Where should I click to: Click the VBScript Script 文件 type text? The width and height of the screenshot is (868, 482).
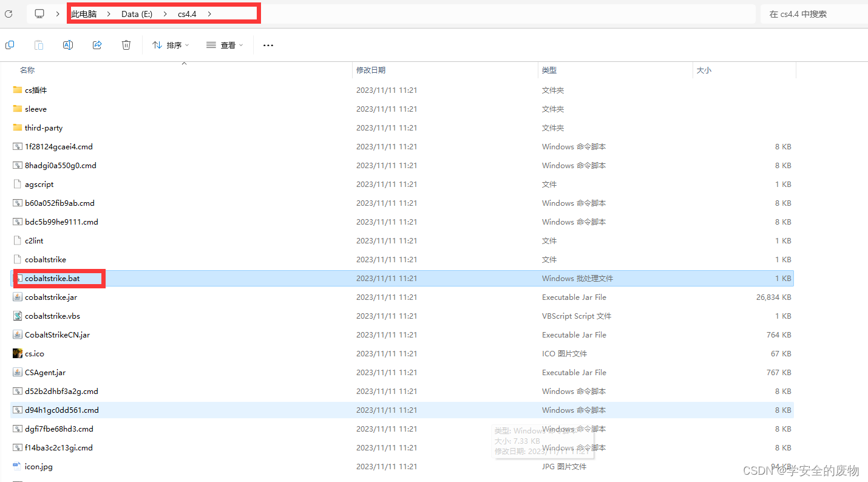coord(577,316)
